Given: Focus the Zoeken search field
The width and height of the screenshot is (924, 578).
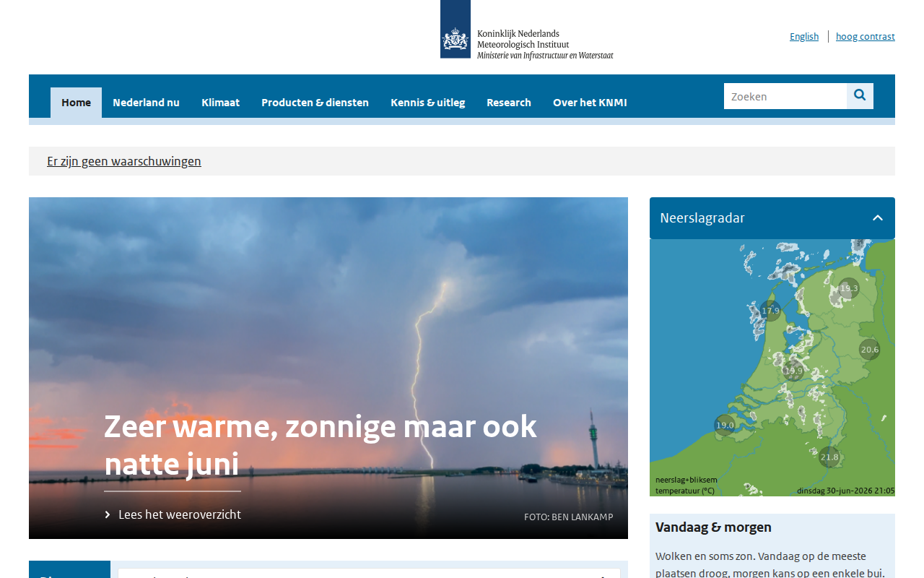Looking at the screenshot, I should click(x=785, y=96).
